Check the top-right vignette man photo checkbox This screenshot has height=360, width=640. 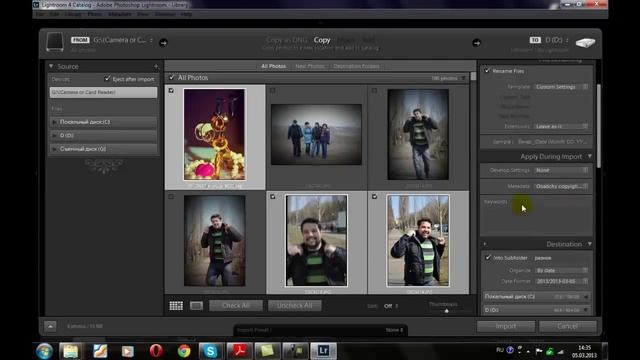point(374,91)
